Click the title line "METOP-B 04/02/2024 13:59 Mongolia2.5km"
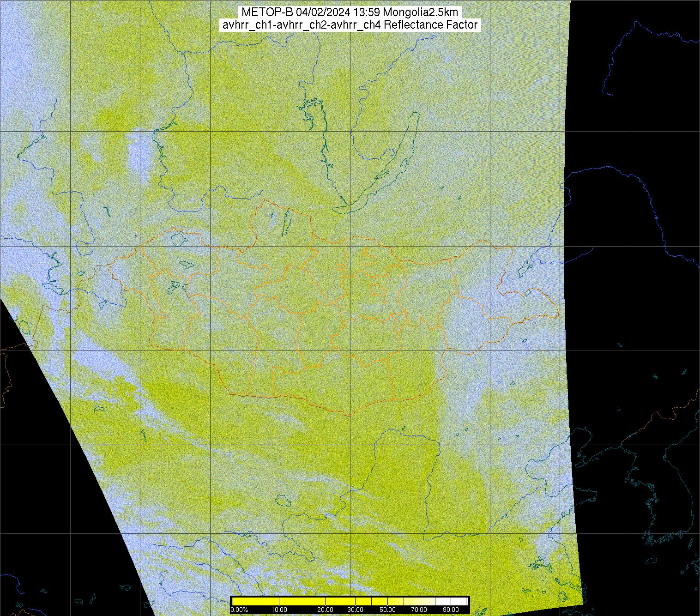The height and width of the screenshot is (616, 700). coord(350,12)
